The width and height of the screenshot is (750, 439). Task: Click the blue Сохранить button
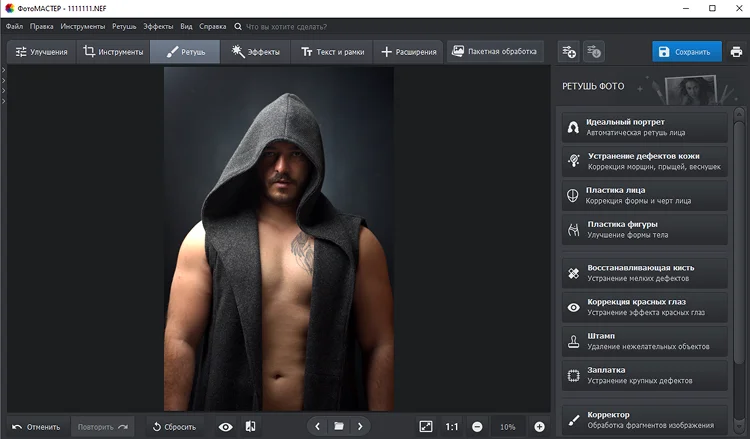[x=686, y=52]
